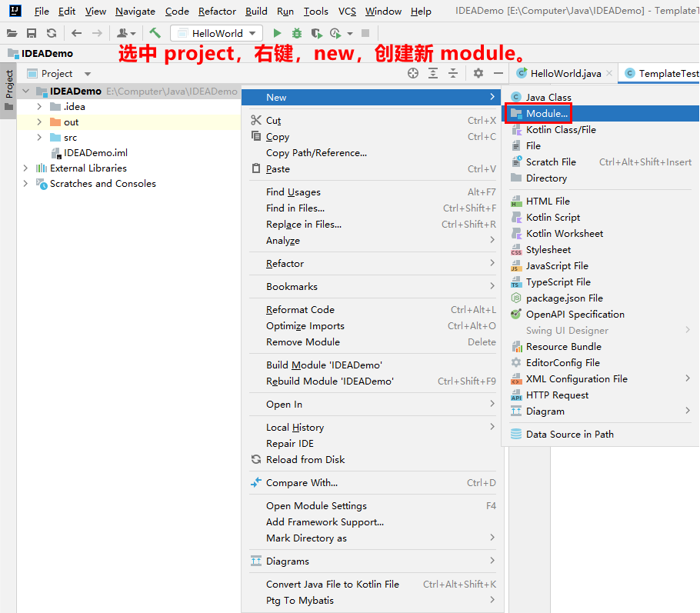Choose package.json File in New submenu
The image size is (700, 613).
pos(600,298)
